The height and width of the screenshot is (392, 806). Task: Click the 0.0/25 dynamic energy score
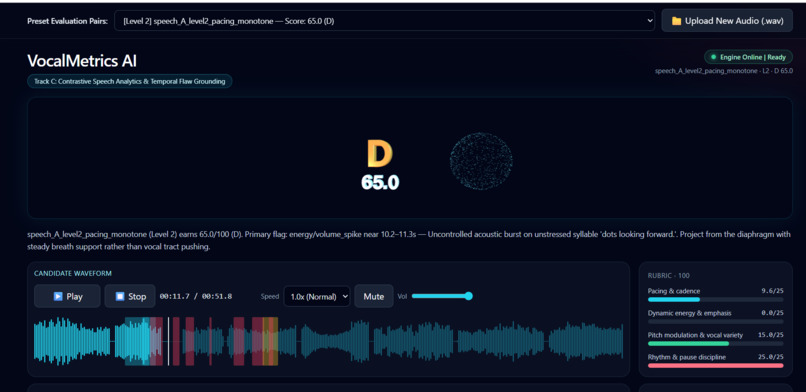coord(772,313)
